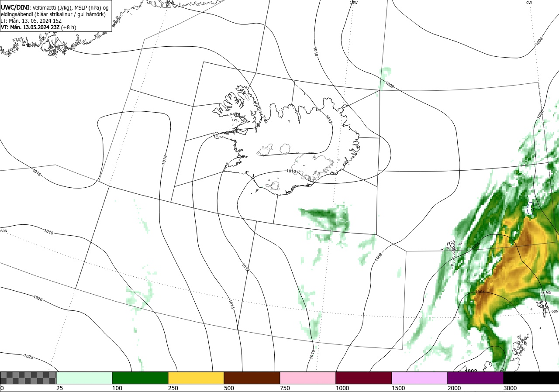
Task: Click the legend value '2000'
Action: point(454,388)
